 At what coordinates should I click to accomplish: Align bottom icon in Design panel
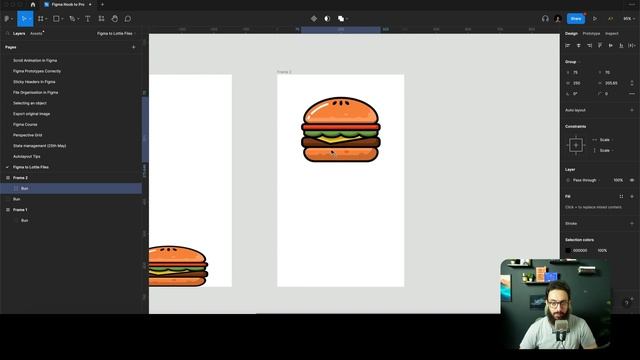(621, 46)
